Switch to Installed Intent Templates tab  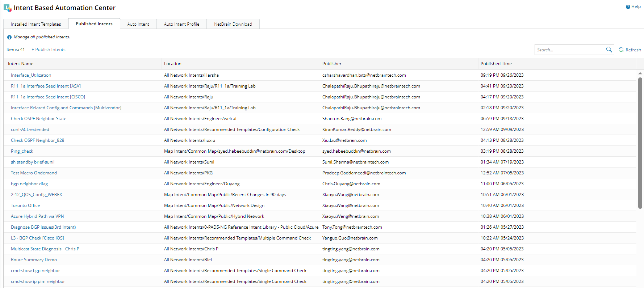pos(36,24)
